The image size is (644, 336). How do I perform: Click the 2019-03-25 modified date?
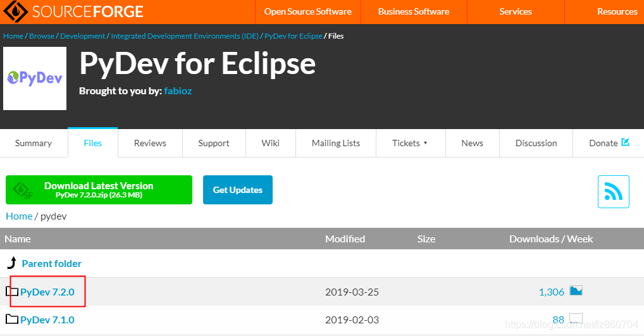[352, 292]
